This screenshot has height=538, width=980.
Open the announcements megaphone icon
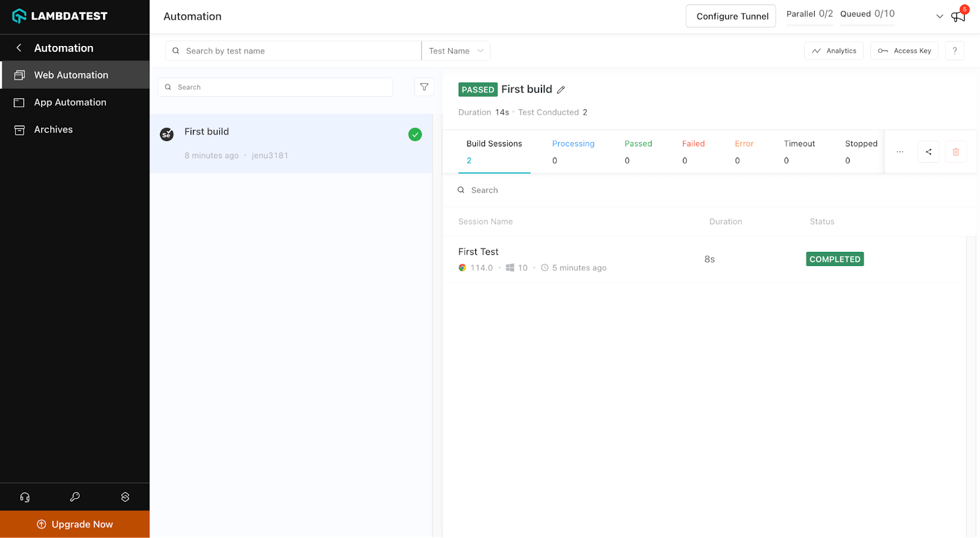(958, 17)
